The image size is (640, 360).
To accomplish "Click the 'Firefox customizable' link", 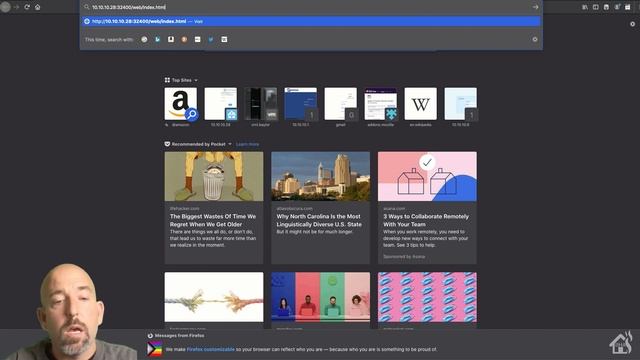I will pos(211,349).
